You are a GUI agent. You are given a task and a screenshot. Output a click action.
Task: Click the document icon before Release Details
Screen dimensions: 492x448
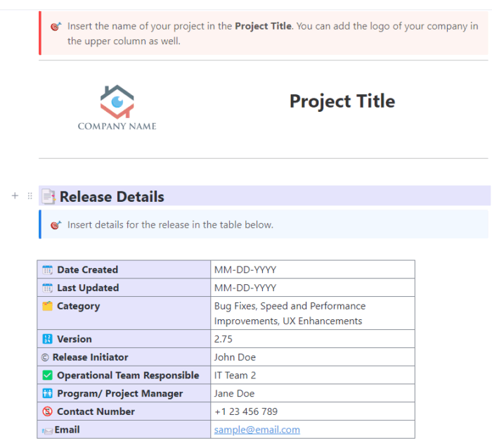pyautogui.click(x=48, y=197)
